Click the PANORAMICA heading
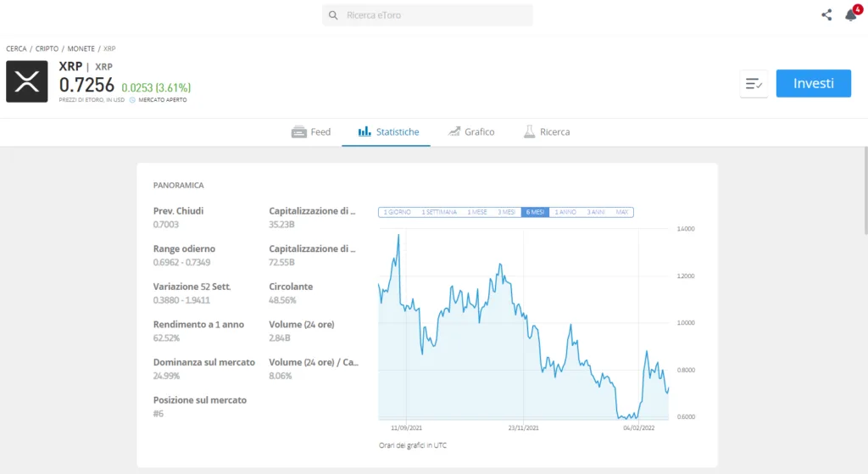The image size is (868, 474). pyautogui.click(x=179, y=186)
